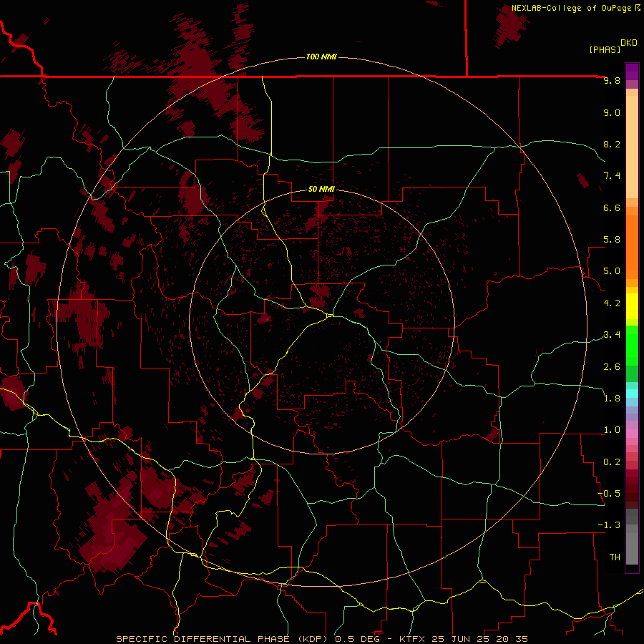Click the 3.4 scale value
This screenshot has width=644, height=644.
(612, 335)
